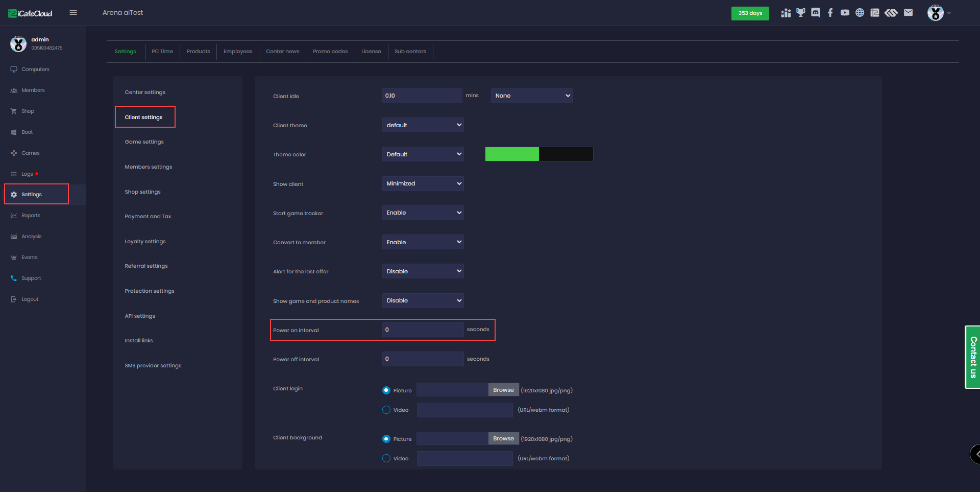Click the Power on interval input field
The height and width of the screenshot is (492, 980).
[423, 330]
